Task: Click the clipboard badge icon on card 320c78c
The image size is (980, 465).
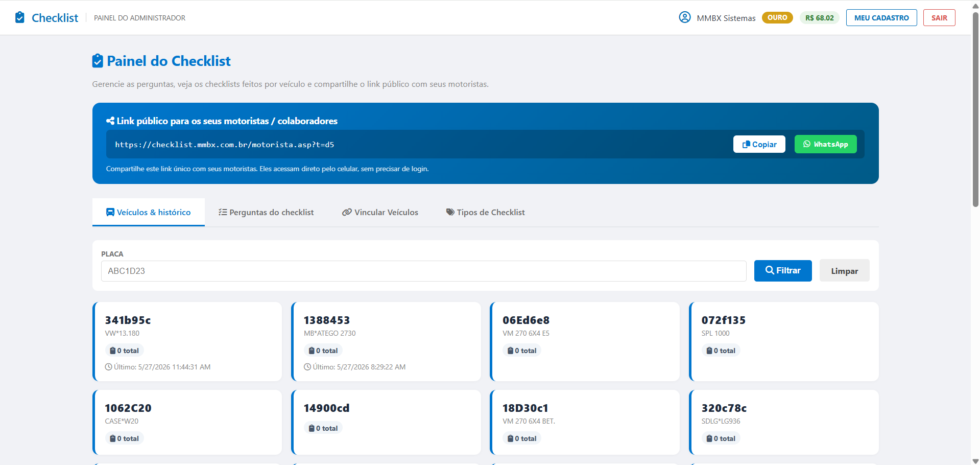Action: 709,438
